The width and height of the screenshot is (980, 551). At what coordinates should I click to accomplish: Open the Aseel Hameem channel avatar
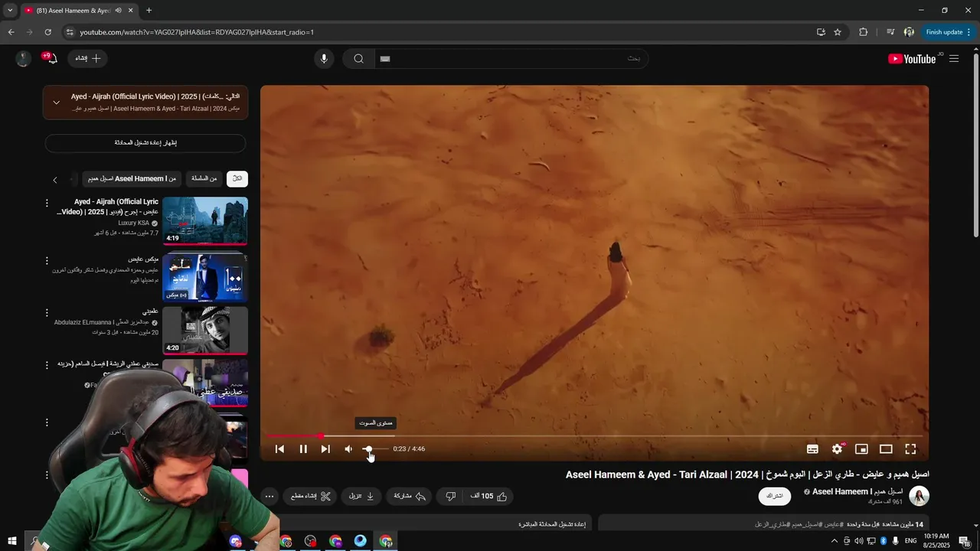tap(919, 496)
